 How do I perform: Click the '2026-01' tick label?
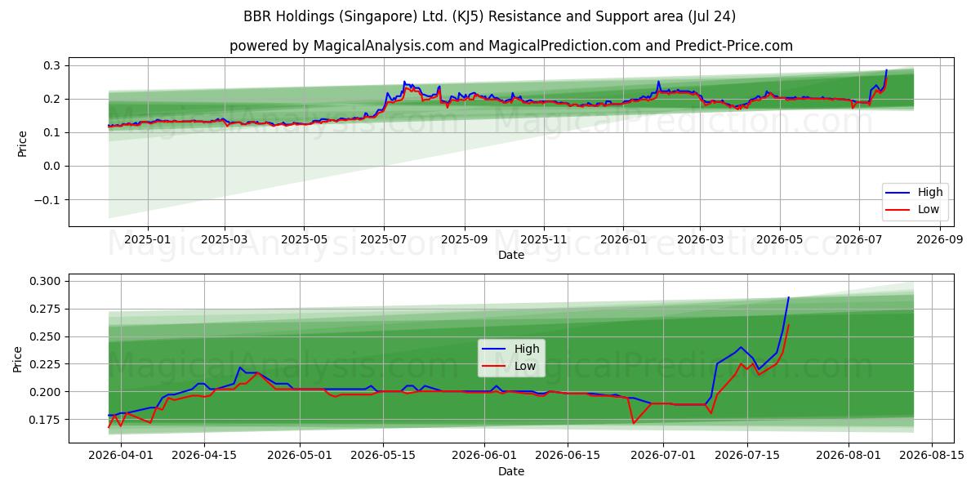(623, 239)
